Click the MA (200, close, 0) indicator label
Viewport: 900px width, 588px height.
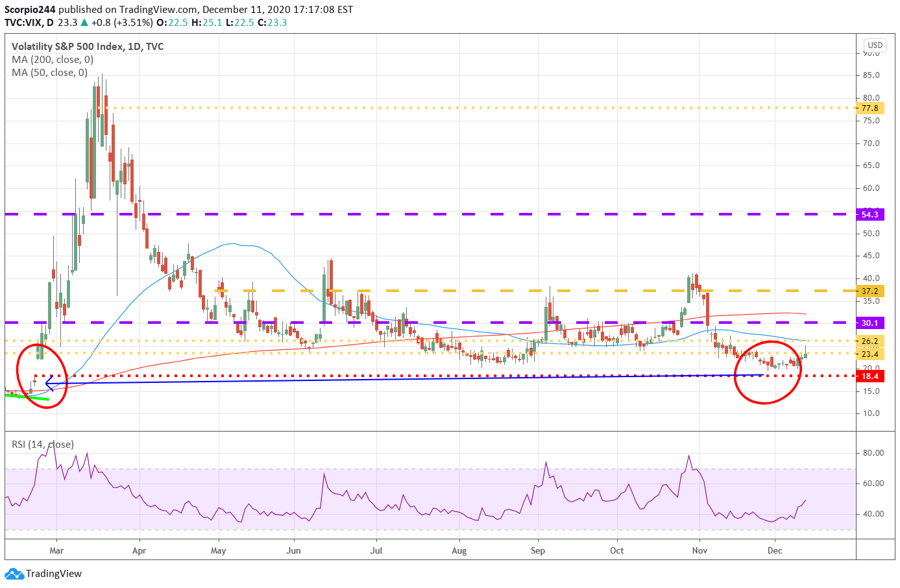click(x=53, y=60)
